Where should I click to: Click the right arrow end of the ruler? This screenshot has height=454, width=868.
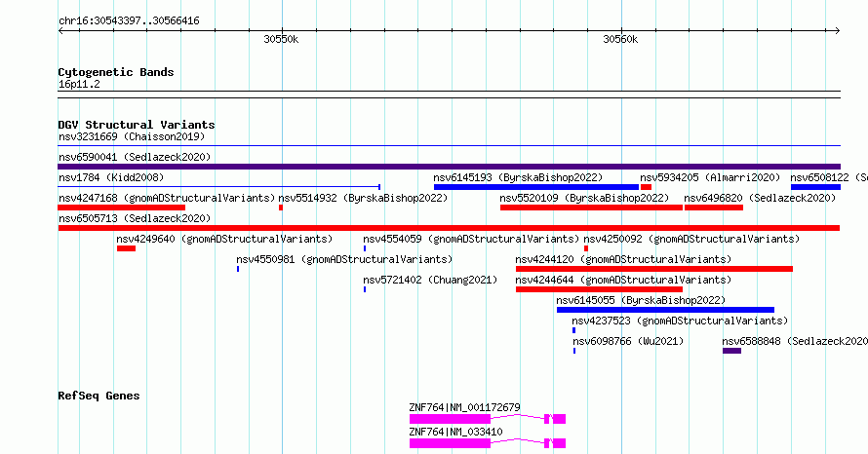coord(838,31)
